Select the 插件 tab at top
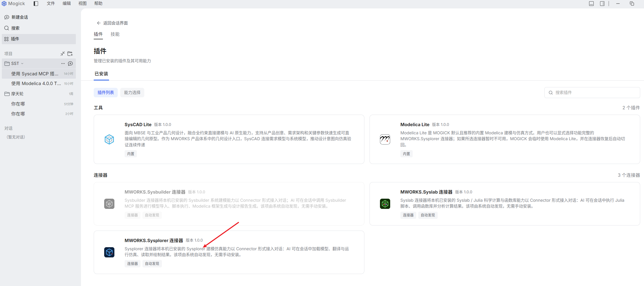 click(x=98, y=34)
